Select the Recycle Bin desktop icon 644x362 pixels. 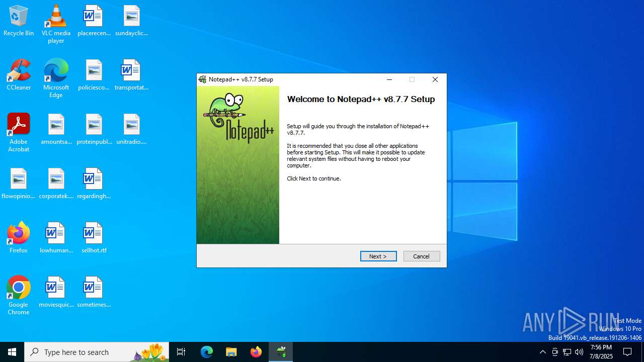click(x=19, y=21)
